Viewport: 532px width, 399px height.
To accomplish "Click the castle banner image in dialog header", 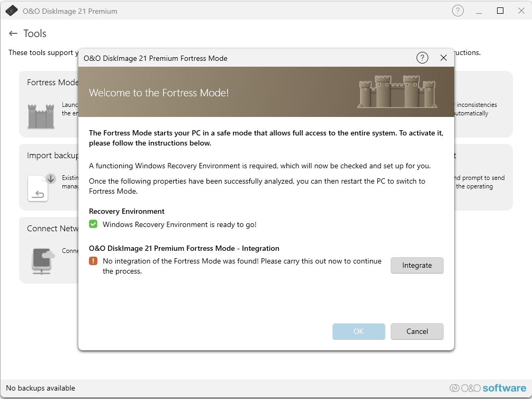I will [396, 92].
